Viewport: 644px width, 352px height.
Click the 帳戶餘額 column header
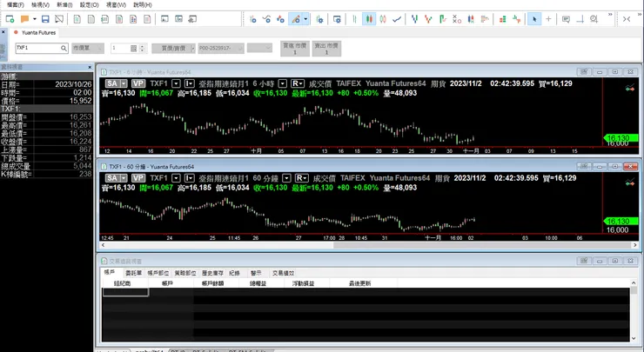coord(212,283)
